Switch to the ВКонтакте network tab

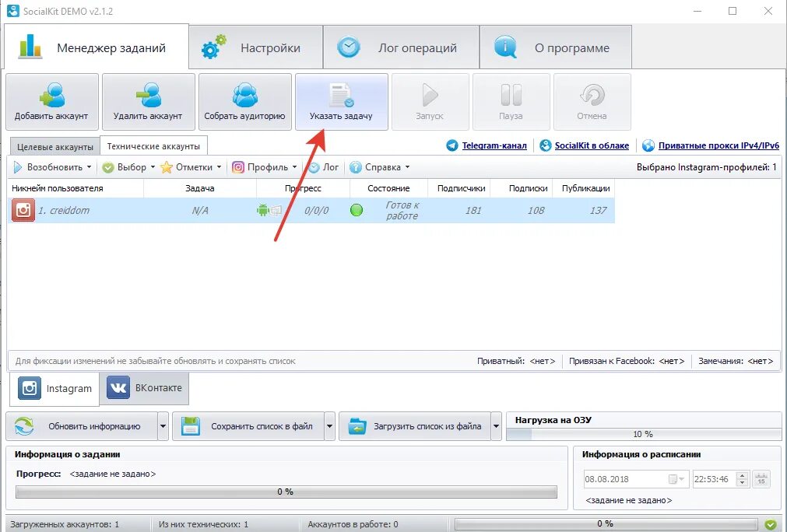coord(145,388)
